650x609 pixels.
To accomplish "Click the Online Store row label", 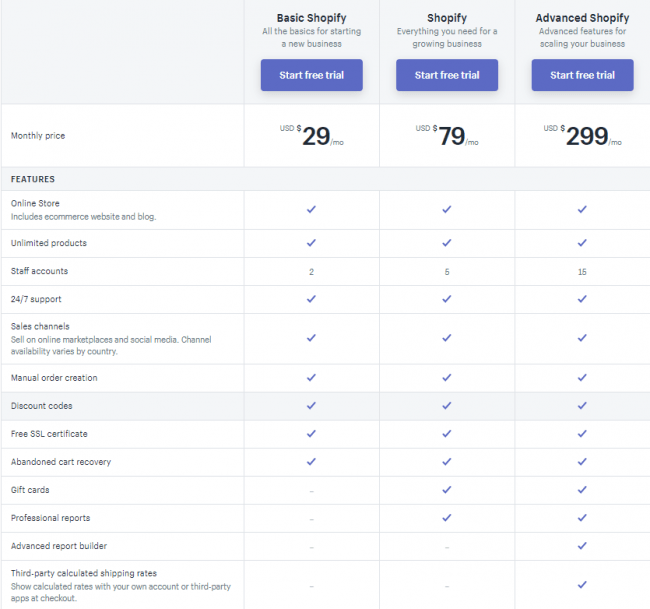I will [35, 203].
